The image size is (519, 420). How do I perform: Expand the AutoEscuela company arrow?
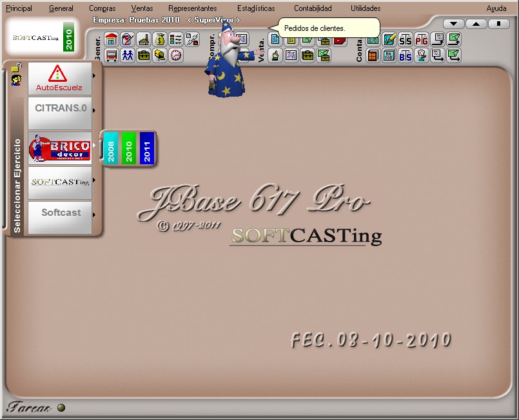(95, 76)
